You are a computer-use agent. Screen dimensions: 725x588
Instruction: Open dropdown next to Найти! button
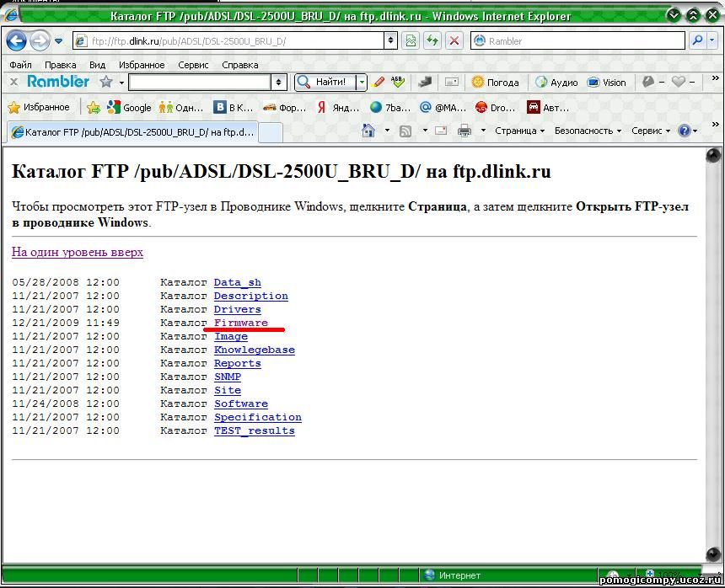362,83
